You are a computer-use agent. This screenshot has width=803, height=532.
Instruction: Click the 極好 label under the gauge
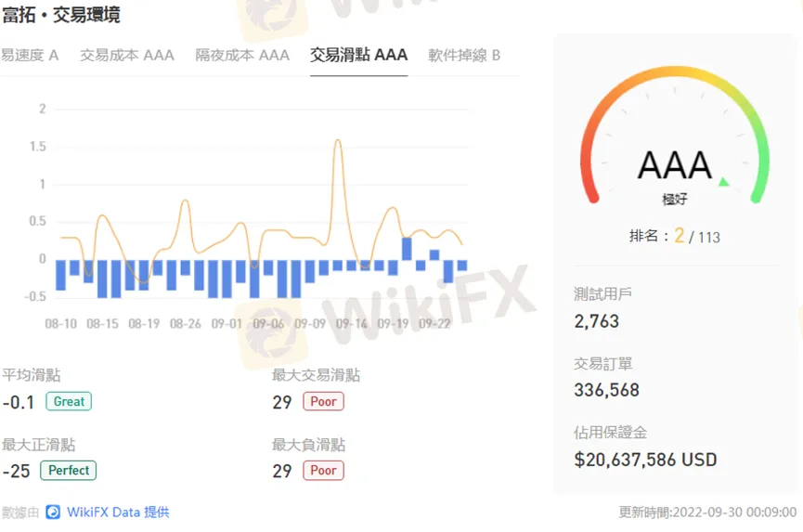coord(675,200)
